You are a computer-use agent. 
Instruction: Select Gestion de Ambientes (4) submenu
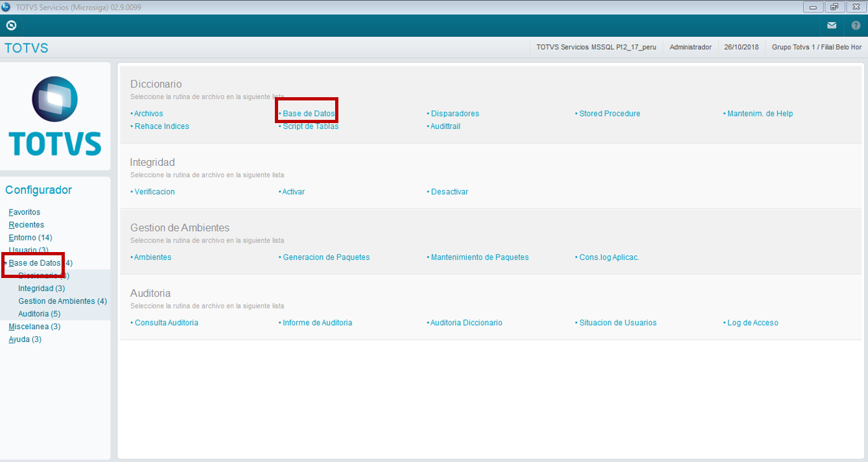(x=62, y=301)
